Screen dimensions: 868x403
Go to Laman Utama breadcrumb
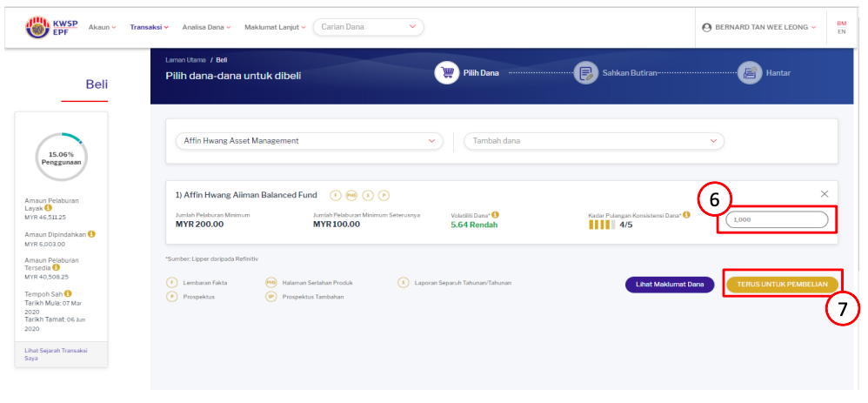click(185, 60)
